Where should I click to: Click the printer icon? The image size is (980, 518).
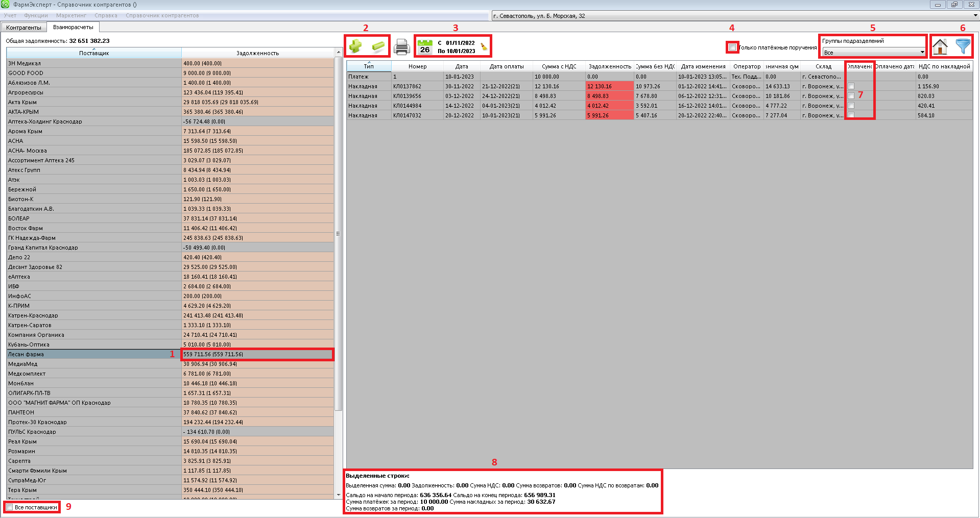(x=402, y=47)
